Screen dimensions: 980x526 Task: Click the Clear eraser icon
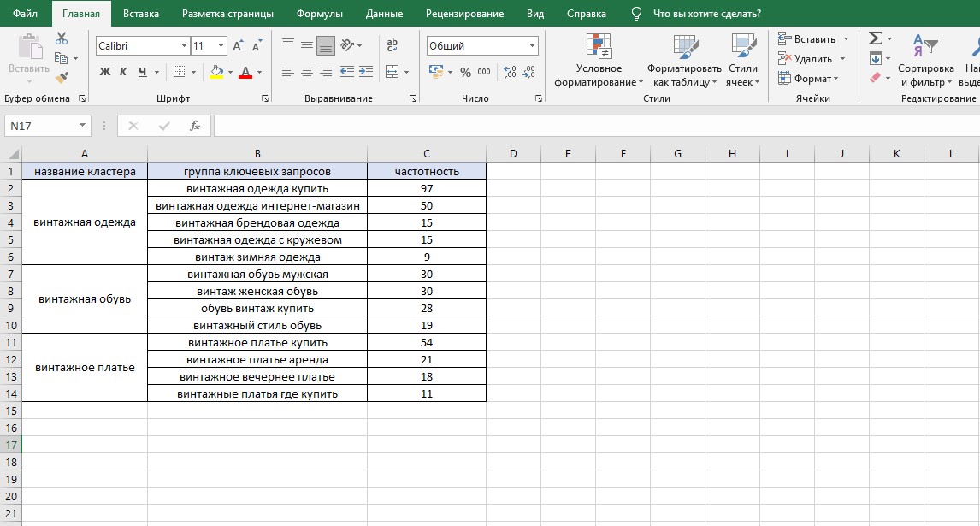(875, 78)
